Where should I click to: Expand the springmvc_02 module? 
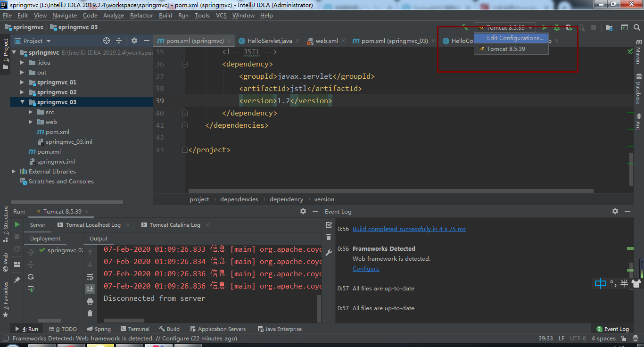tap(22, 92)
